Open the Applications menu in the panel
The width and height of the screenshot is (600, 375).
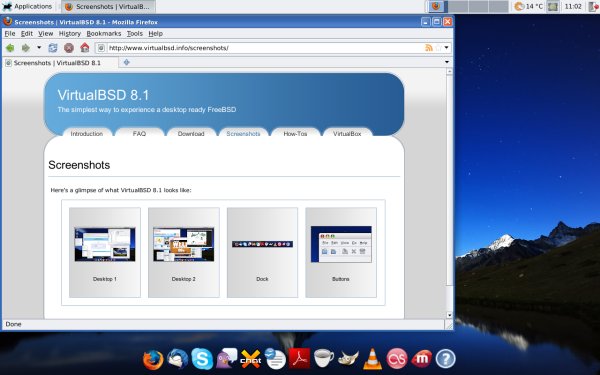click(28, 7)
